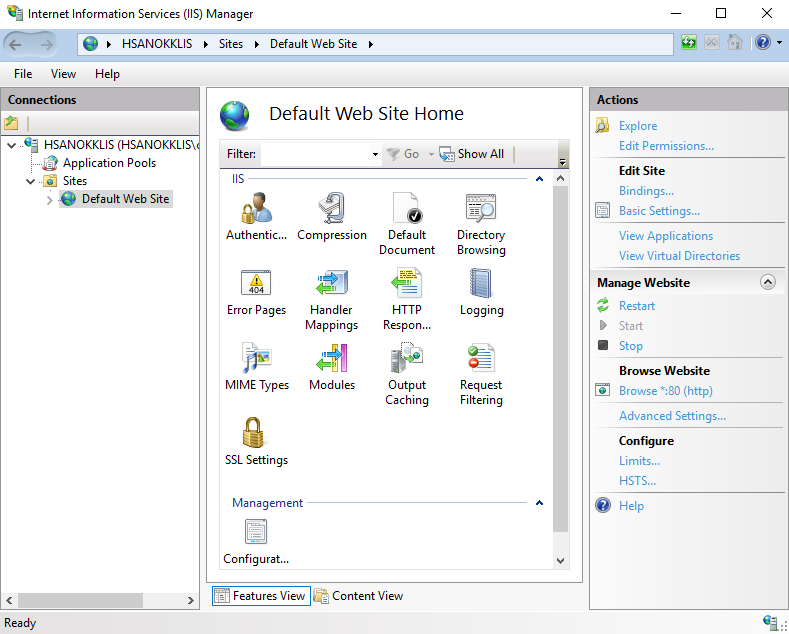Collapse the Manage Website section
Viewport: 789px width, 634px height.
(x=768, y=282)
